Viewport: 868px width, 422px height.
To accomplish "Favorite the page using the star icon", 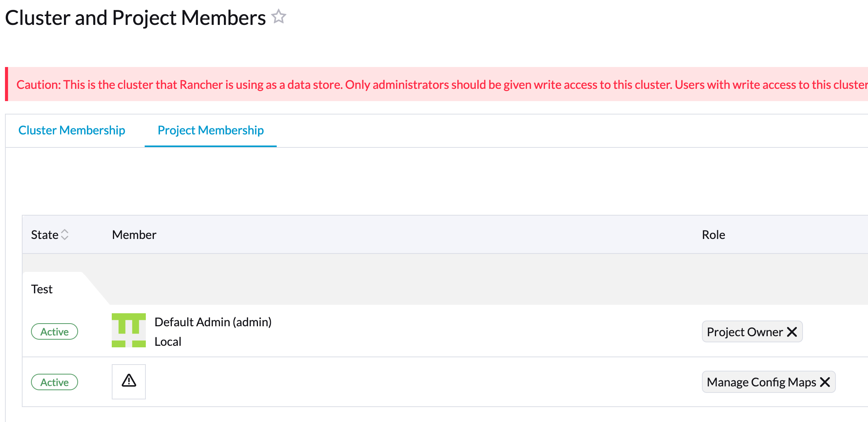I will click(x=278, y=17).
